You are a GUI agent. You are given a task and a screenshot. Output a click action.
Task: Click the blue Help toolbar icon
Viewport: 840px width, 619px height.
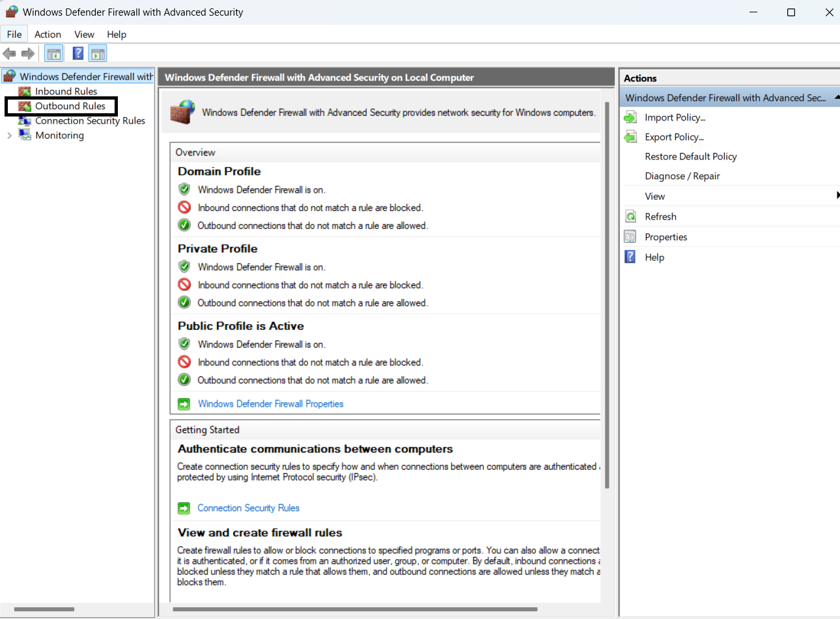click(77, 53)
